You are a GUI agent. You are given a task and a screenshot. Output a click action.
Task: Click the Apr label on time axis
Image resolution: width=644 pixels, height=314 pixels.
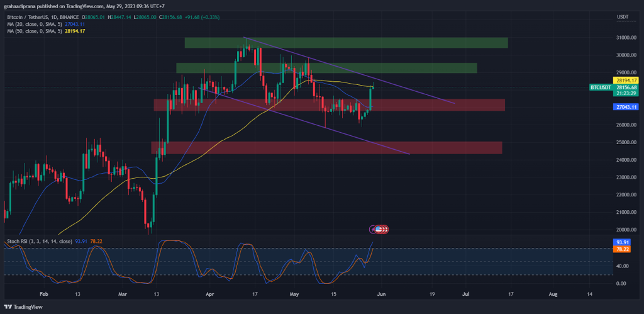coord(210,294)
